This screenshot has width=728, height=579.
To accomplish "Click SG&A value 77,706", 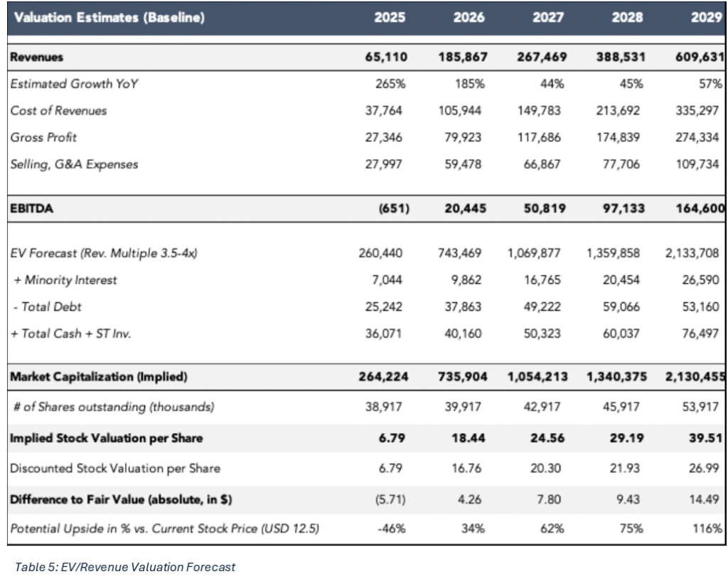I will (621, 164).
